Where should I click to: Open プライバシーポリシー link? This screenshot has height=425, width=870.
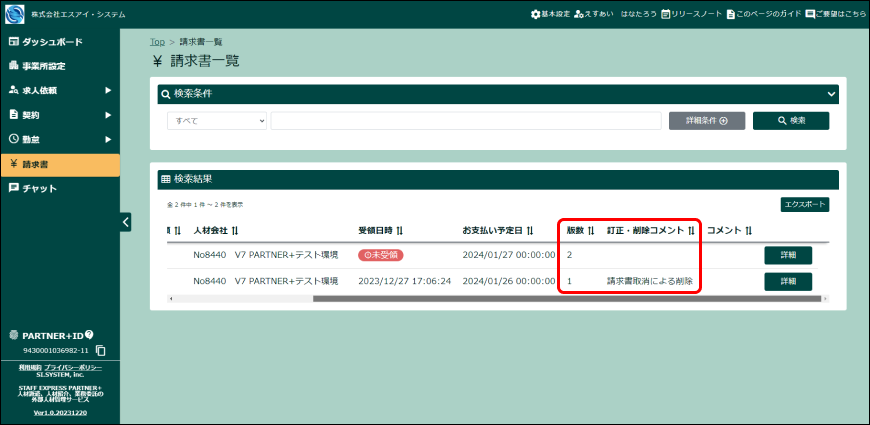point(73,368)
